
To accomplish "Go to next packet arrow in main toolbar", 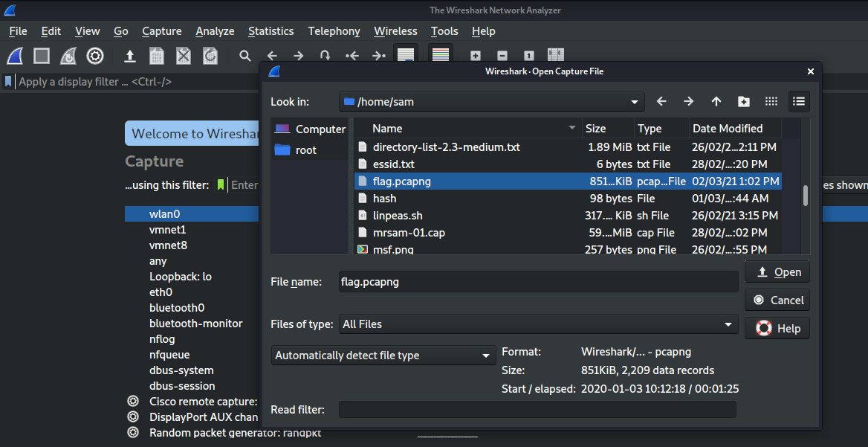I will [x=299, y=55].
